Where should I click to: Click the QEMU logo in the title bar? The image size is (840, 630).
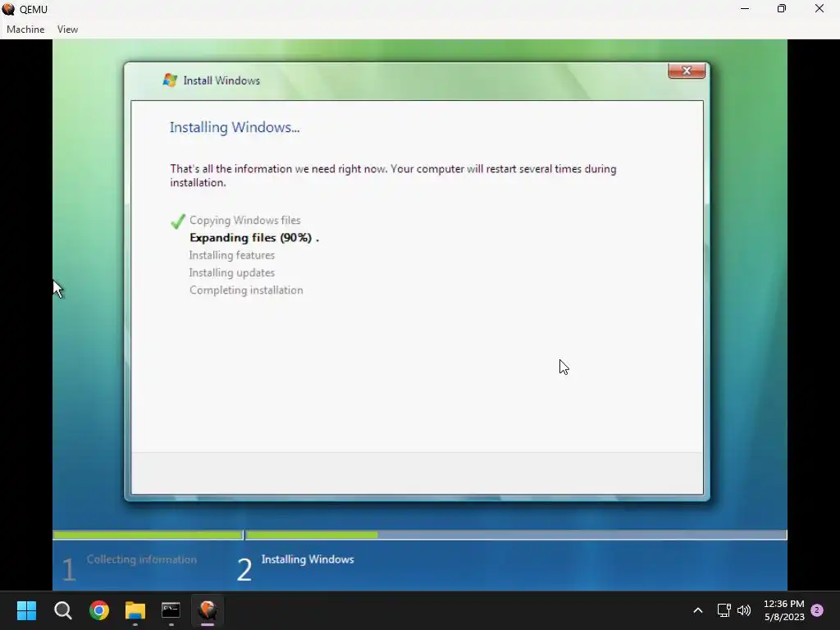tap(8, 9)
